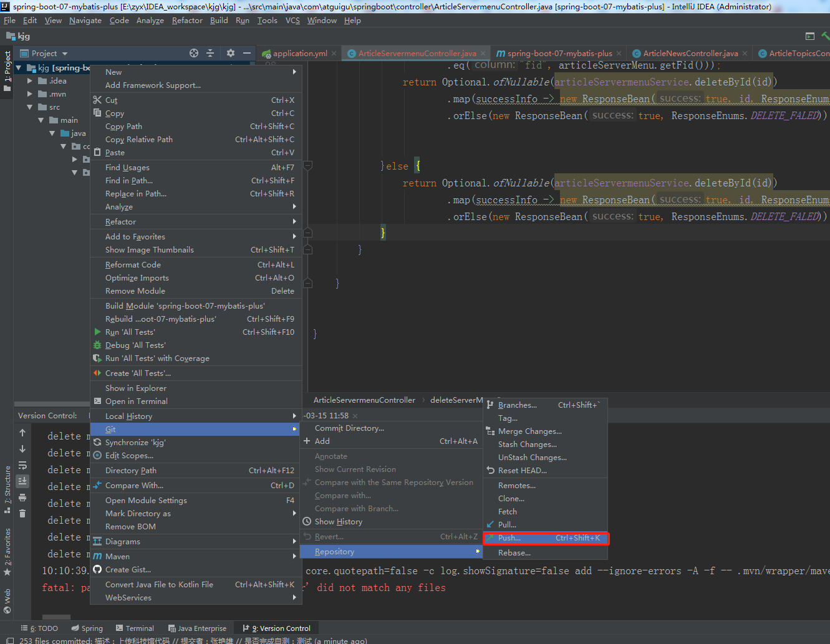The width and height of the screenshot is (830, 644).
Task: Switch to application.yml editor tab
Action: [300, 54]
